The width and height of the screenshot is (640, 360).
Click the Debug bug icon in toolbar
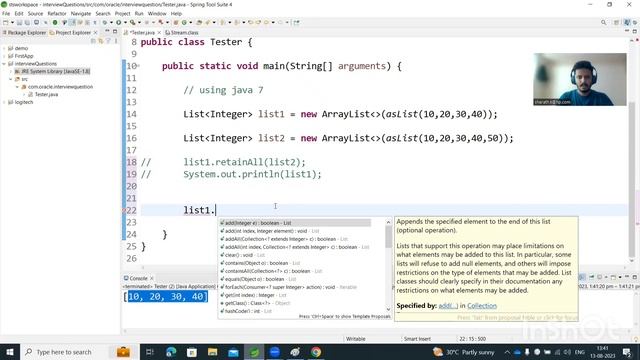coord(104,22)
